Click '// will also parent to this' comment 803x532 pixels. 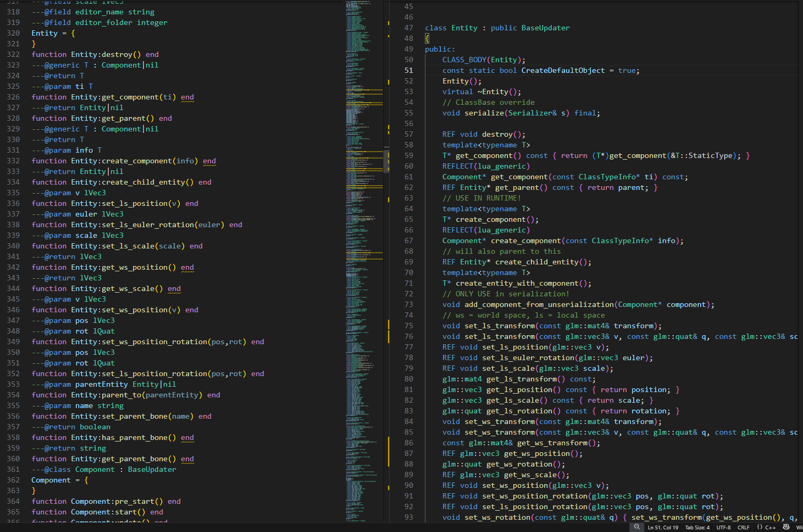(x=502, y=251)
